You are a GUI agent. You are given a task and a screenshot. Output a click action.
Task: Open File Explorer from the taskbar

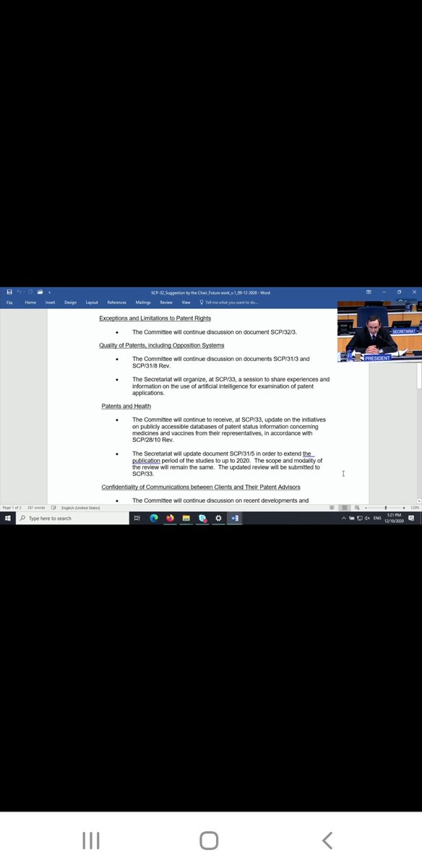point(186,518)
